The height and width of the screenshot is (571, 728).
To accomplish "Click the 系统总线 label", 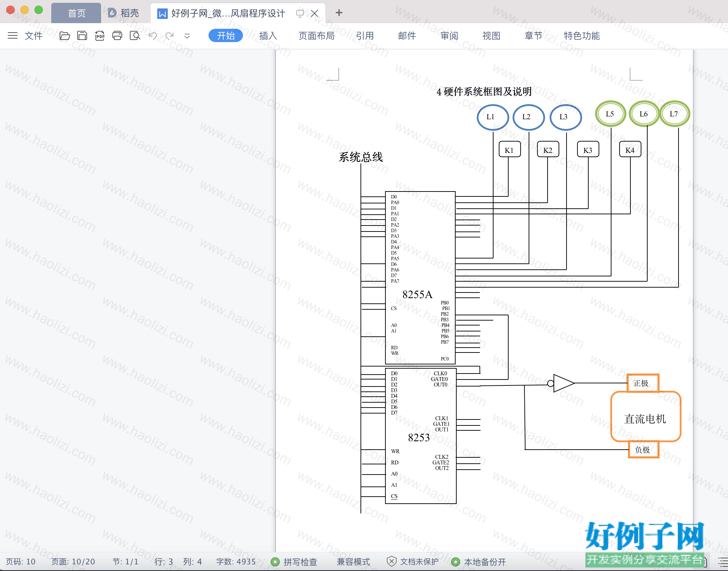I will pyautogui.click(x=360, y=157).
